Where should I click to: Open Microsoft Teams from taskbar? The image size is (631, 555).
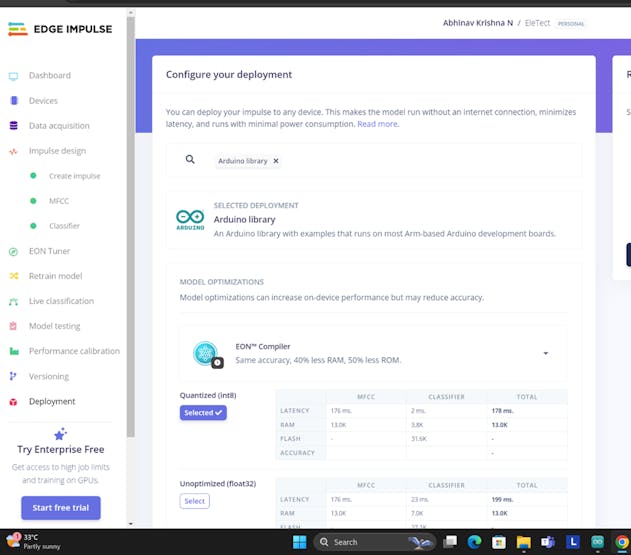(x=548, y=542)
